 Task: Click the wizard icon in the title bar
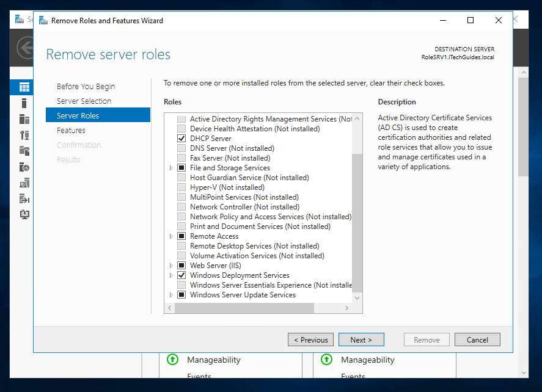(x=43, y=20)
